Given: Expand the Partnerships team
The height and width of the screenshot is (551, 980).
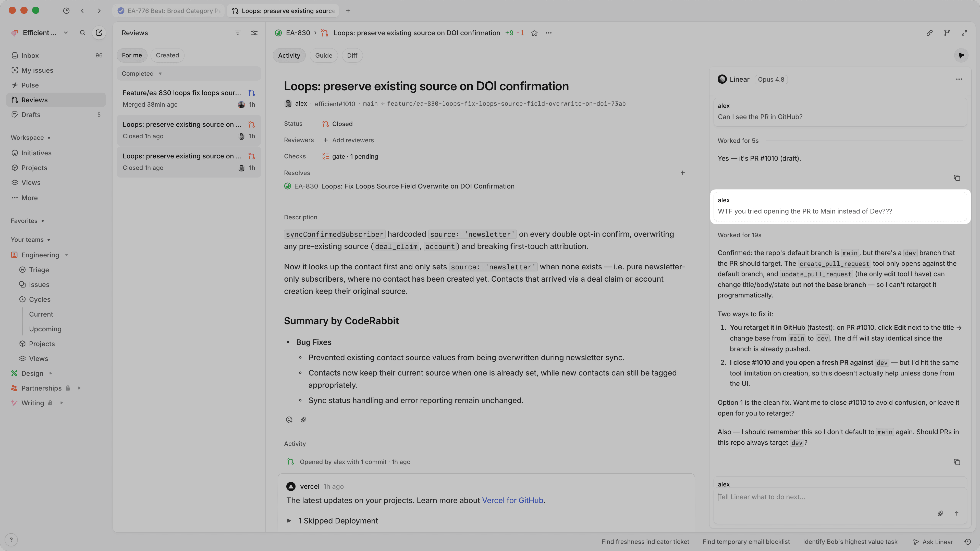Looking at the screenshot, I should coord(79,388).
